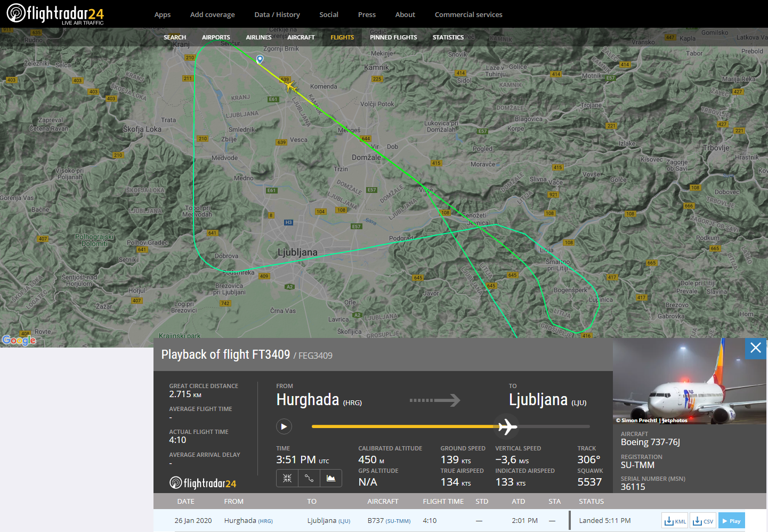Toggle the route path icon
Viewport: 768px width, 532px height.
point(309,478)
